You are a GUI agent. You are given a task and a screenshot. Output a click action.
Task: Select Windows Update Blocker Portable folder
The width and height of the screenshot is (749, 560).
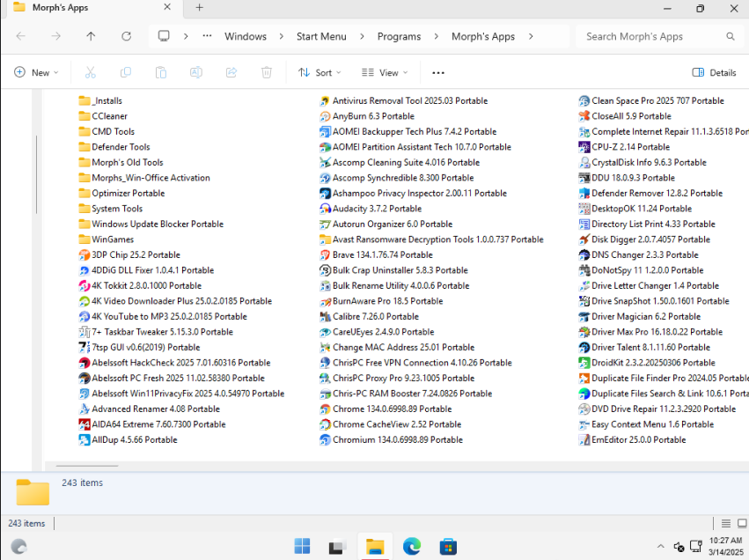151,225
